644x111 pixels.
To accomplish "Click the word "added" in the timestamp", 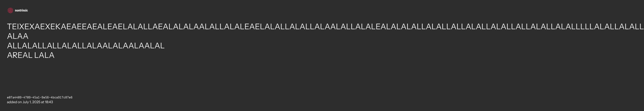I will (12, 102).
